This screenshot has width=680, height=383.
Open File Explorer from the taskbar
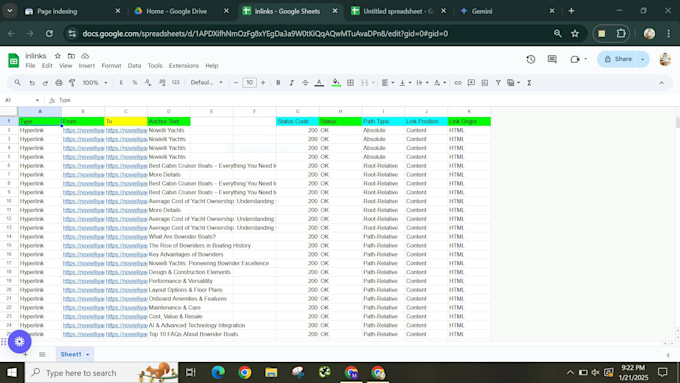point(271,373)
